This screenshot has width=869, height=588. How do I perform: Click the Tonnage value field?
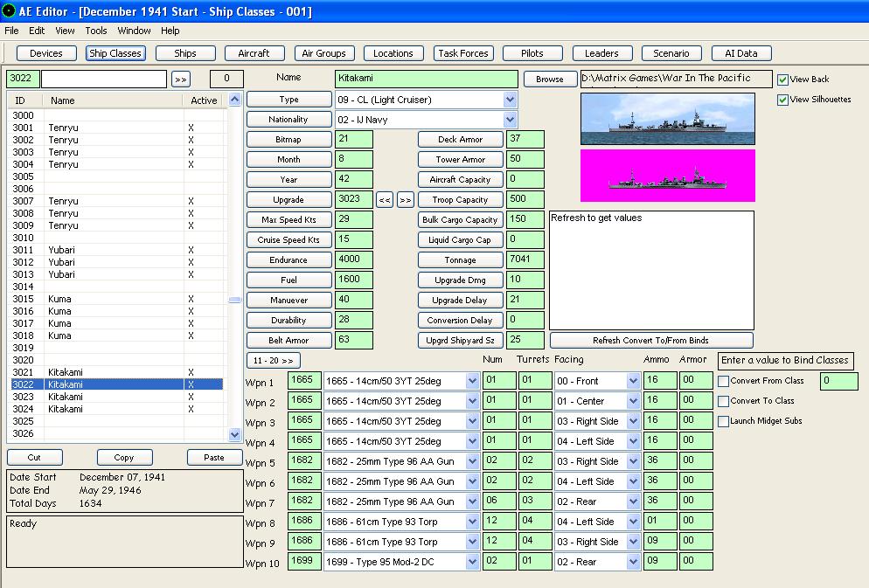[x=525, y=259]
